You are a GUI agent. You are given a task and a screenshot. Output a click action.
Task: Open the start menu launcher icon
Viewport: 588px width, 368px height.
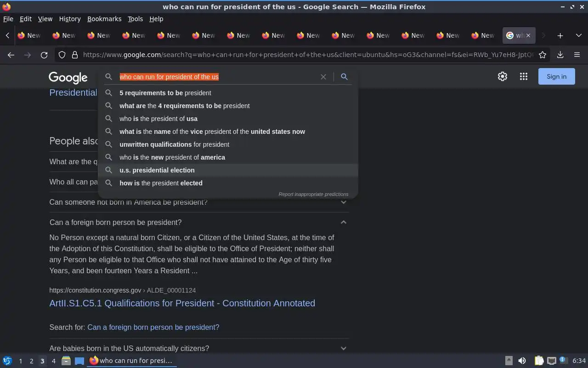[x=7, y=361]
